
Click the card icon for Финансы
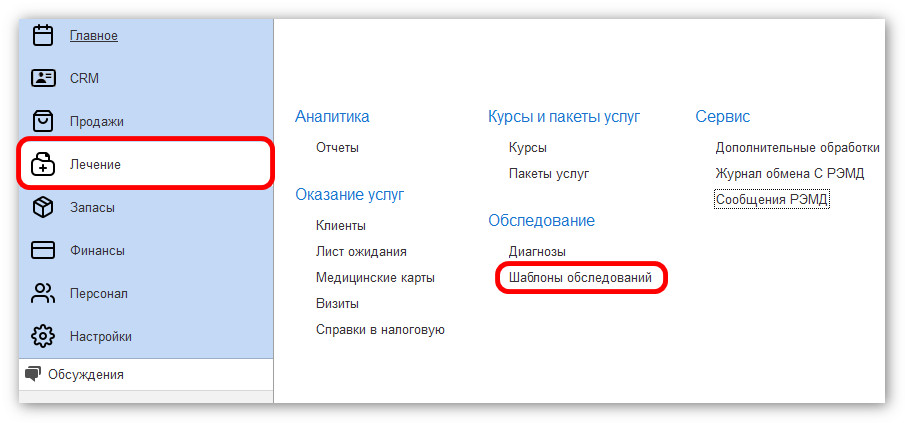[43, 250]
